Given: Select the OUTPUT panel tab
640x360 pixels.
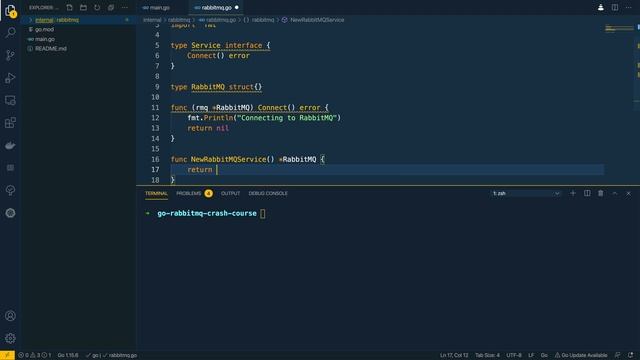Looking at the screenshot, I should coord(230,193).
